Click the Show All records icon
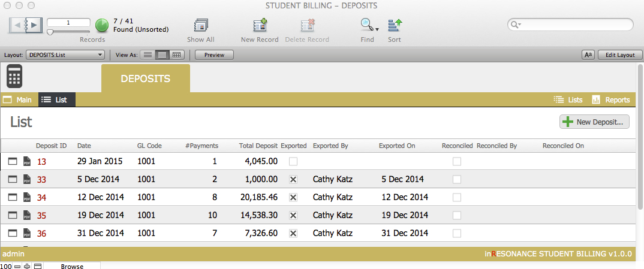The height and width of the screenshot is (269, 644). 200,26
